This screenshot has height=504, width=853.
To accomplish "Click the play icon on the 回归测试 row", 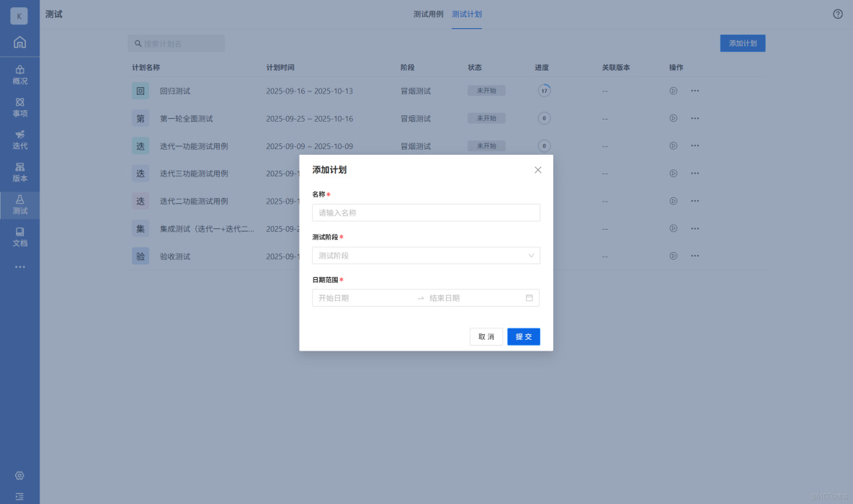I will pyautogui.click(x=673, y=90).
